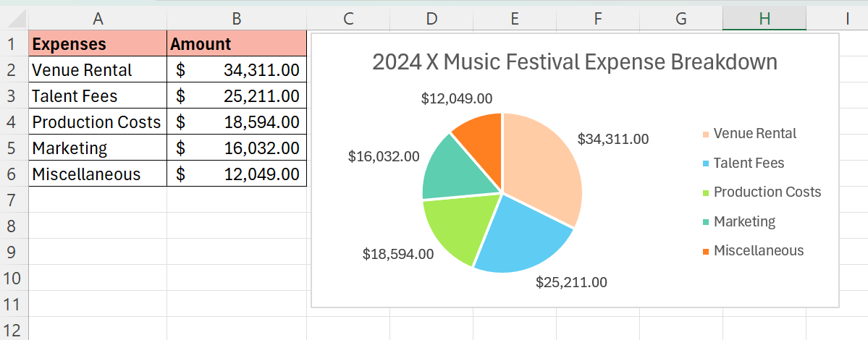Select column B header
This screenshot has height=340, width=868.
coord(237,19)
